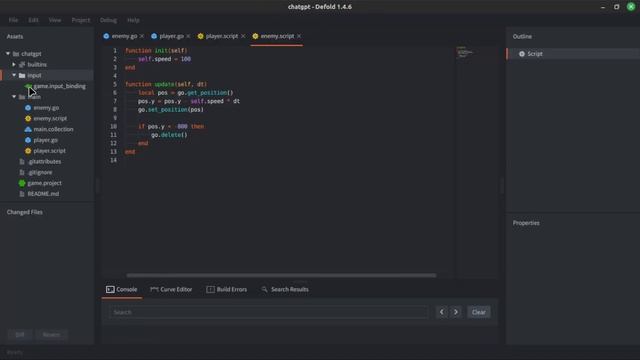Clear the console output

click(479, 312)
